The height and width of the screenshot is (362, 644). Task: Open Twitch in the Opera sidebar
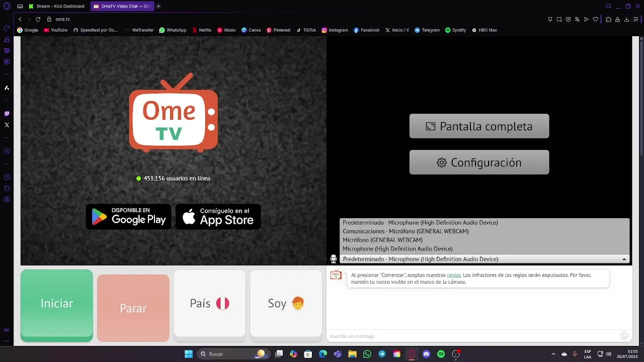click(7, 114)
